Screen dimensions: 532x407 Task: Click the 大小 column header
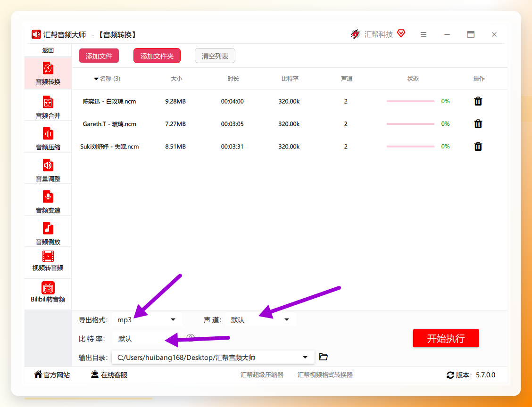coord(176,79)
